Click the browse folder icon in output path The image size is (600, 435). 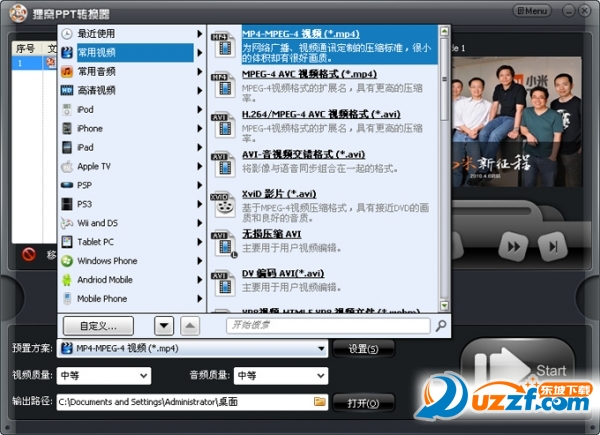[320, 402]
